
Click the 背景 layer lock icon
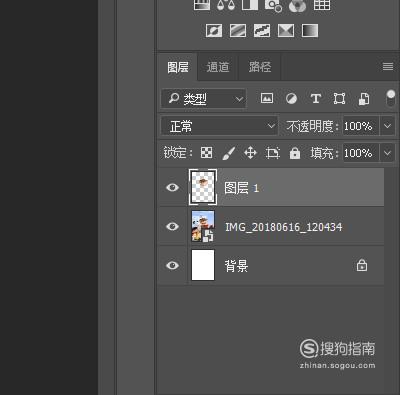(362, 265)
